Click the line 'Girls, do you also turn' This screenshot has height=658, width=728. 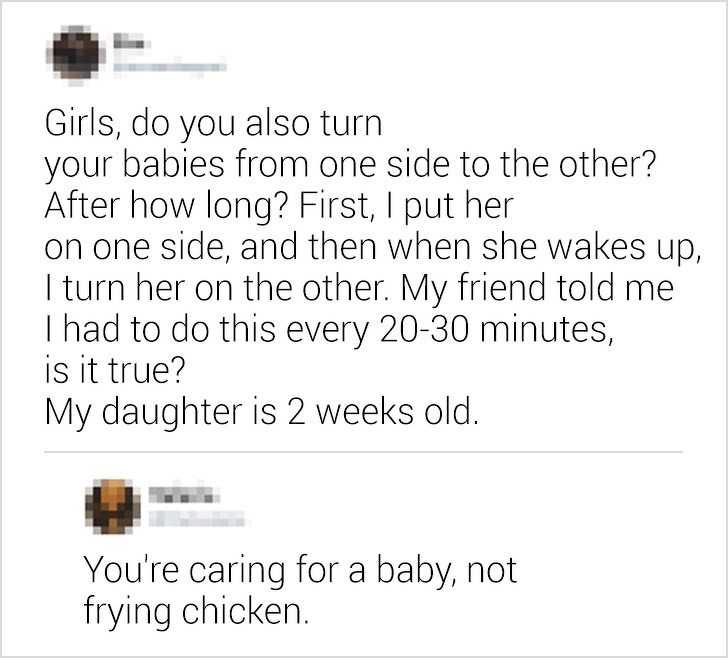(x=213, y=126)
